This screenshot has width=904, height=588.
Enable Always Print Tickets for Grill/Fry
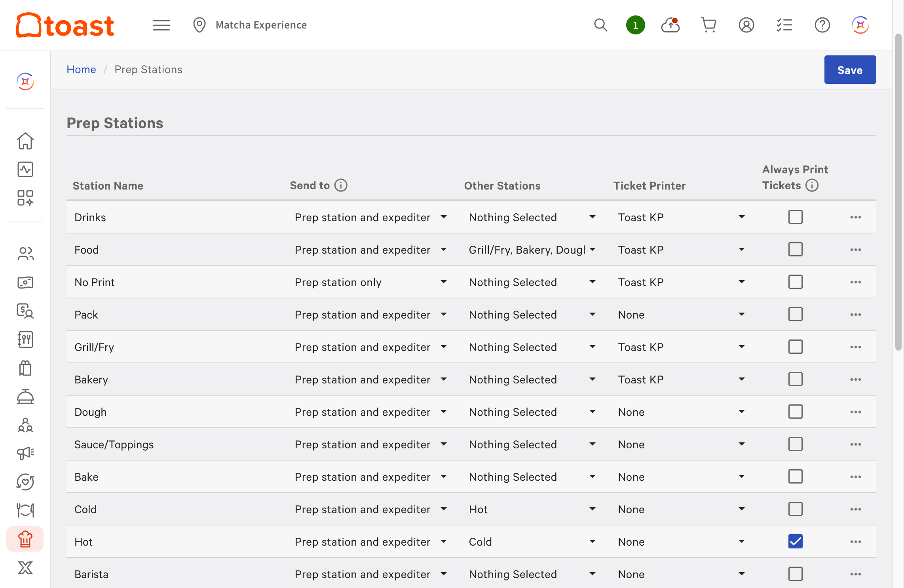[795, 347]
